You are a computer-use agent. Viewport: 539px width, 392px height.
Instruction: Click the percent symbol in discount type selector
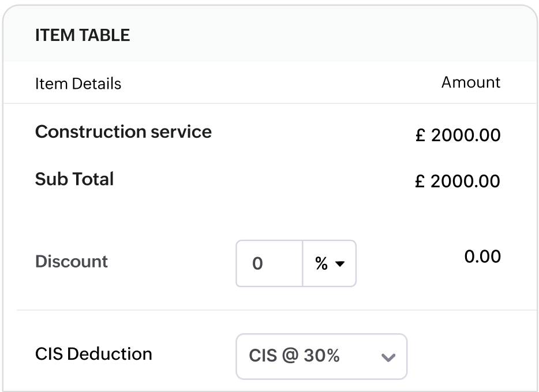[321, 263]
